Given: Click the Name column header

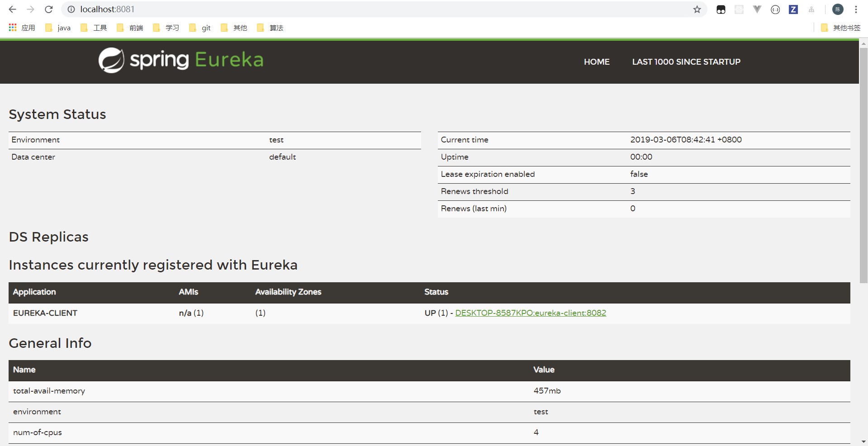Looking at the screenshot, I should 24,370.
